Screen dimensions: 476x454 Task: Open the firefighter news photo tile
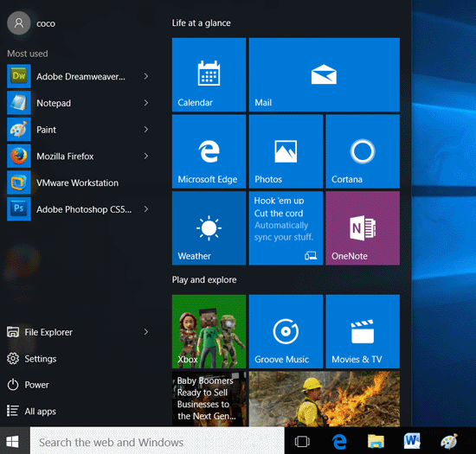click(325, 399)
